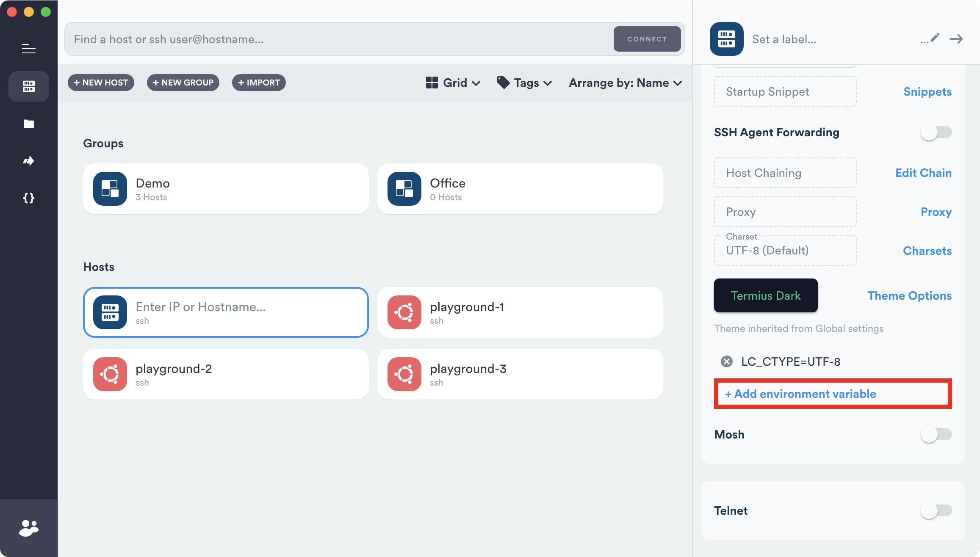Viewport: 980px width, 557px height.
Task: Click the Demo group icon
Action: pyautogui.click(x=109, y=188)
